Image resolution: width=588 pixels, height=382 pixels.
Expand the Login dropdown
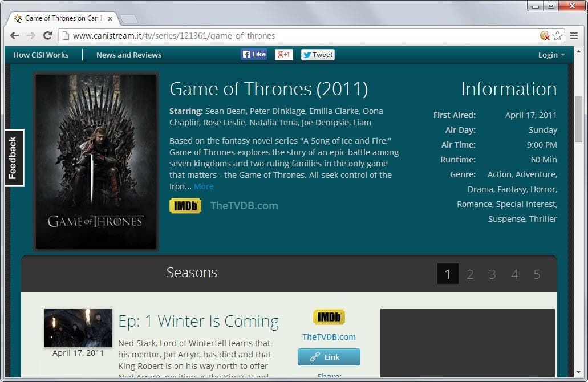pos(551,55)
